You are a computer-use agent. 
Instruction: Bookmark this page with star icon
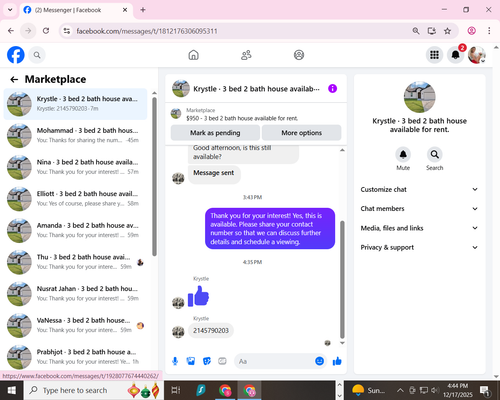tap(447, 31)
